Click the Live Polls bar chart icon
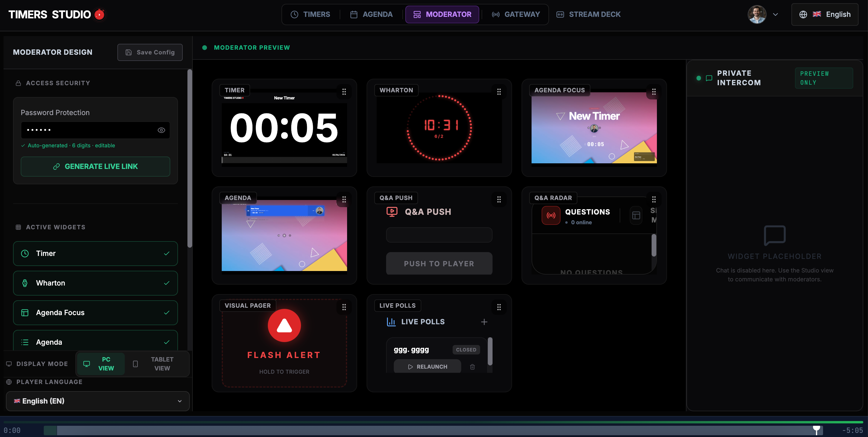The height and width of the screenshot is (437, 868). click(391, 322)
